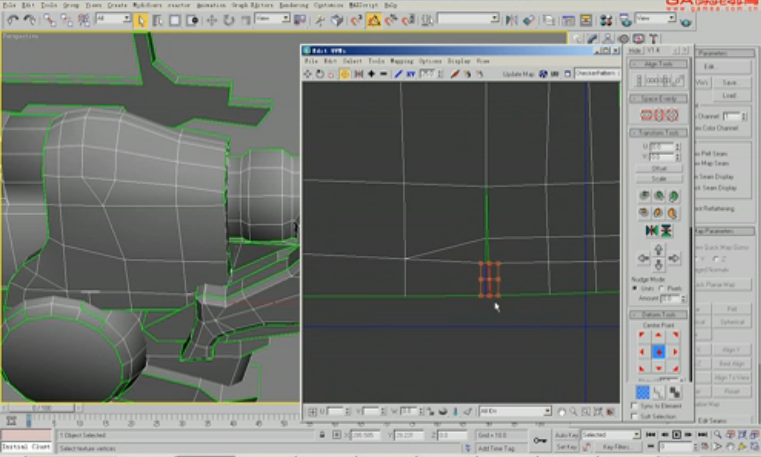Open Select menu in Edit UVWs window
Viewport: 761px width, 457px height.
pyautogui.click(x=352, y=61)
